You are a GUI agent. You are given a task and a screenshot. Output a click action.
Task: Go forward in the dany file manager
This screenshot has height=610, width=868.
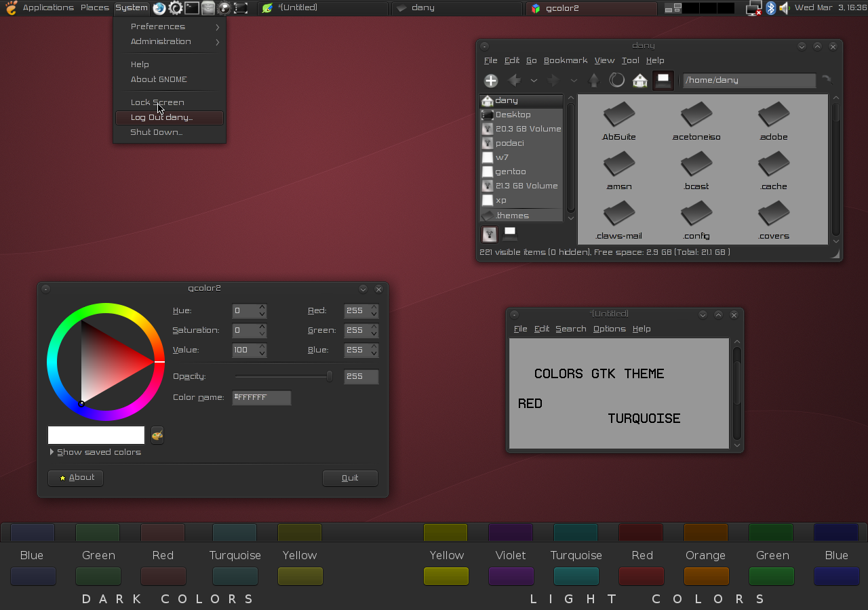pos(553,81)
